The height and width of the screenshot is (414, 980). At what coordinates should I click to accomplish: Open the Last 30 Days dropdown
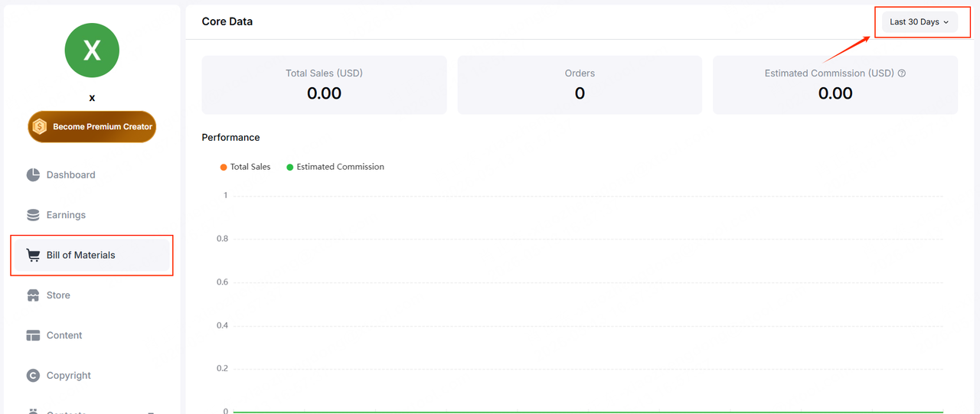(920, 22)
